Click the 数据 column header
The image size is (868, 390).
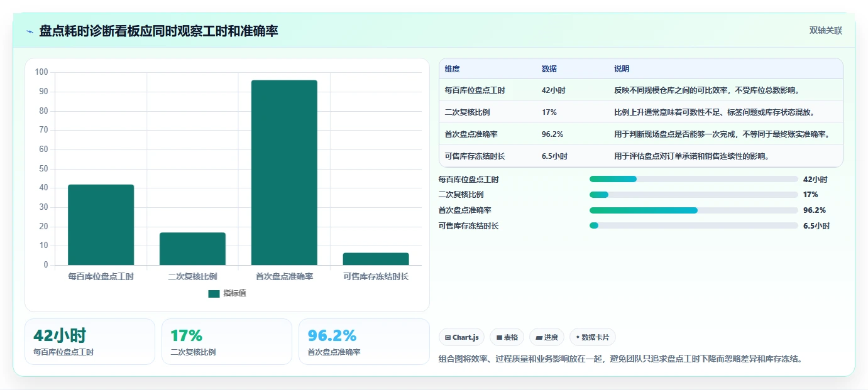pos(549,69)
